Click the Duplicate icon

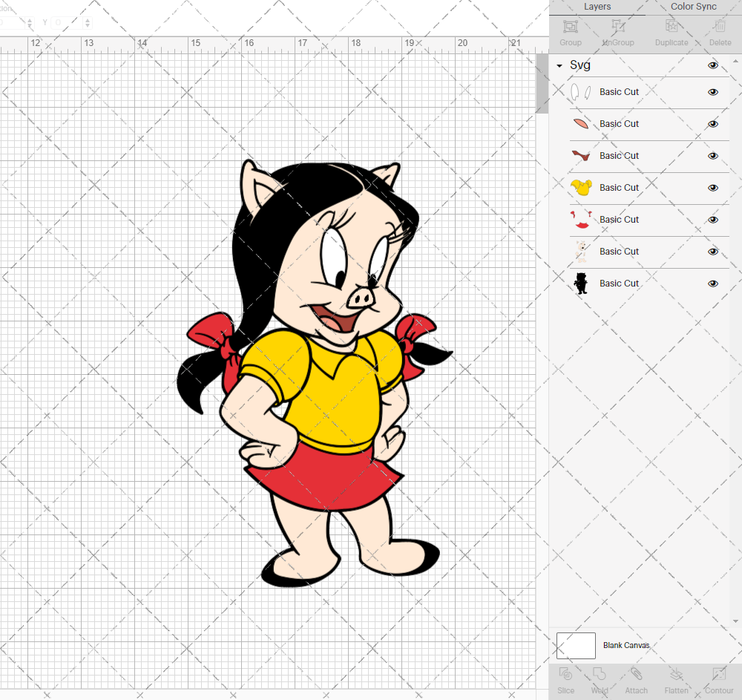click(x=672, y=26)
